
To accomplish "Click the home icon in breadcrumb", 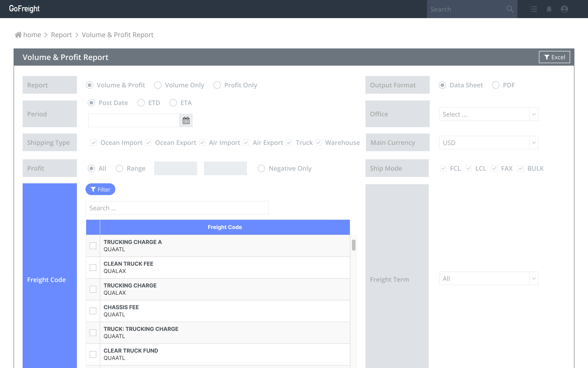I will (18, 35).
